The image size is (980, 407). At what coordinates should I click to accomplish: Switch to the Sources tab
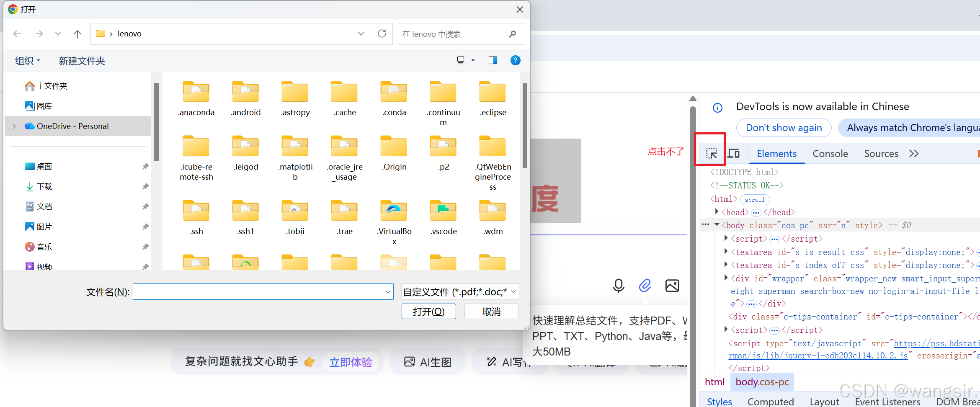point(881,154)
